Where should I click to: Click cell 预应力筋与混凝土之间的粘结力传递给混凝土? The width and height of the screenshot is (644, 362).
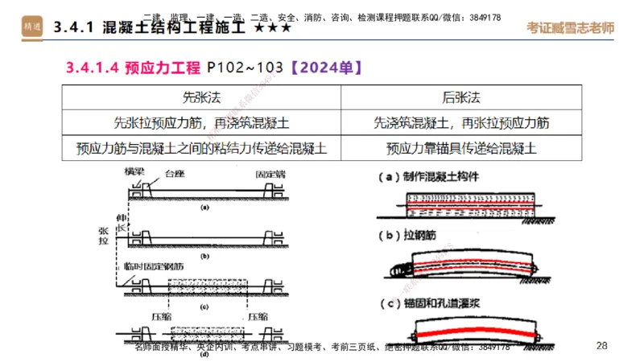(201, 148)
